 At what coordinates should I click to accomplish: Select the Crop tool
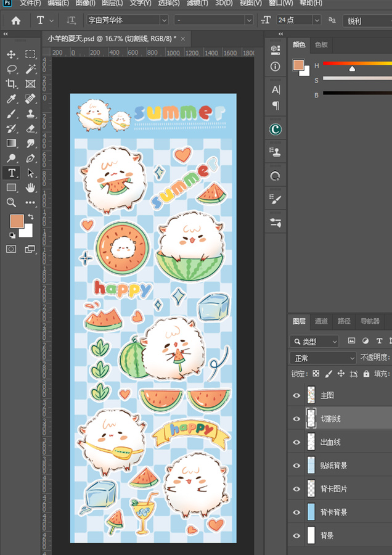click(11, 83)
